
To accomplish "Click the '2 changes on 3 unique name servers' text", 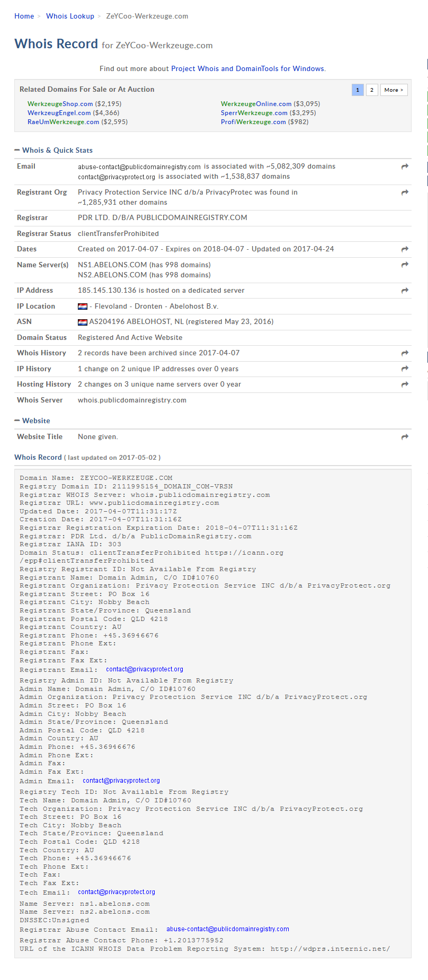I will pyautogui.click(x=159, y=384).
